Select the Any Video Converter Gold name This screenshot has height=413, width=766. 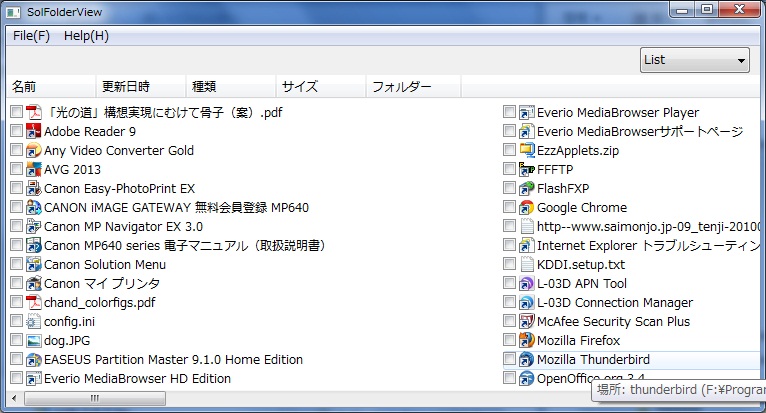pos(119,151)
